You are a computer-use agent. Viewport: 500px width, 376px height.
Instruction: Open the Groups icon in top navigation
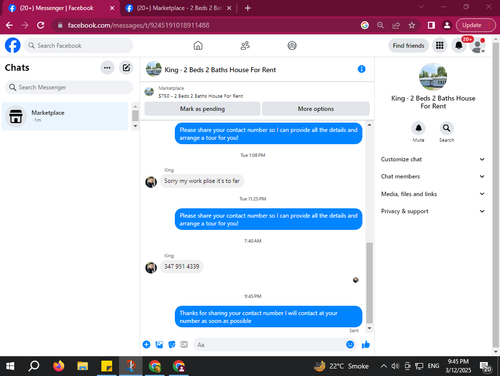click(292, 45)
